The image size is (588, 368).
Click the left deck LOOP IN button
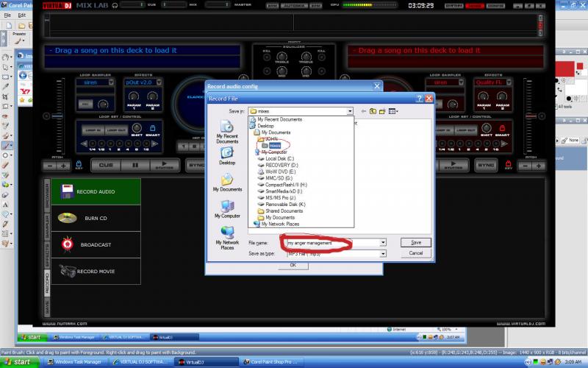93,130
